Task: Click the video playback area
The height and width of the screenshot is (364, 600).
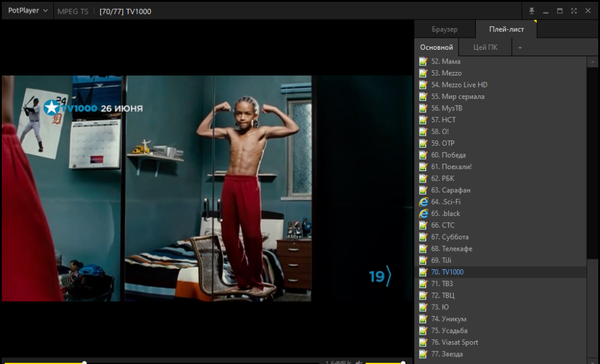Action: [207, 188]
